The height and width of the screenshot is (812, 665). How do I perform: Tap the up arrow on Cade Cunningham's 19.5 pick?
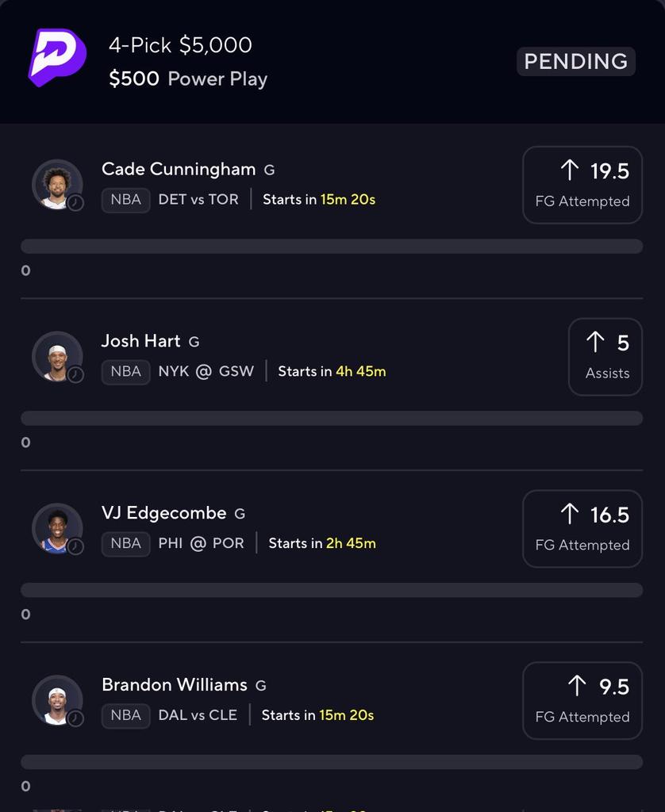click(x=570, y=170)
